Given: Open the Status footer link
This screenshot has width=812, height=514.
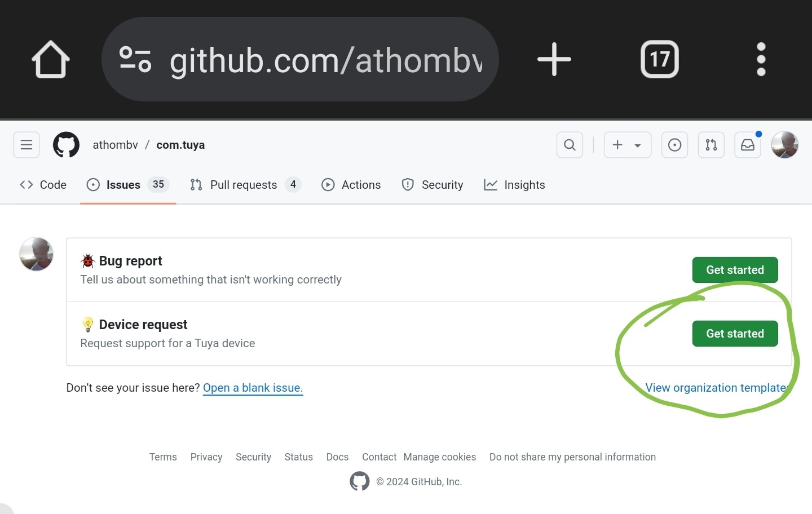Looking at the screenshot, I should (298, 457).
